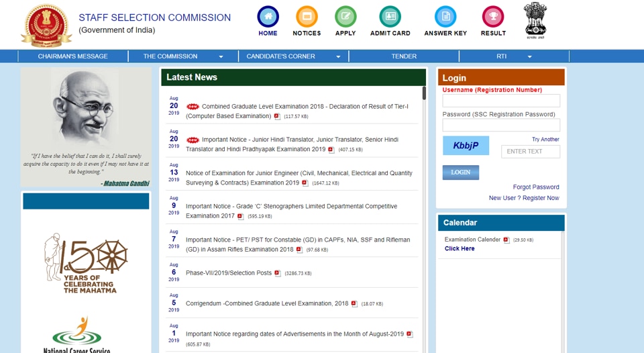
Task: Click the (1647.12 KB) file size text
Action: coord(326,183)
